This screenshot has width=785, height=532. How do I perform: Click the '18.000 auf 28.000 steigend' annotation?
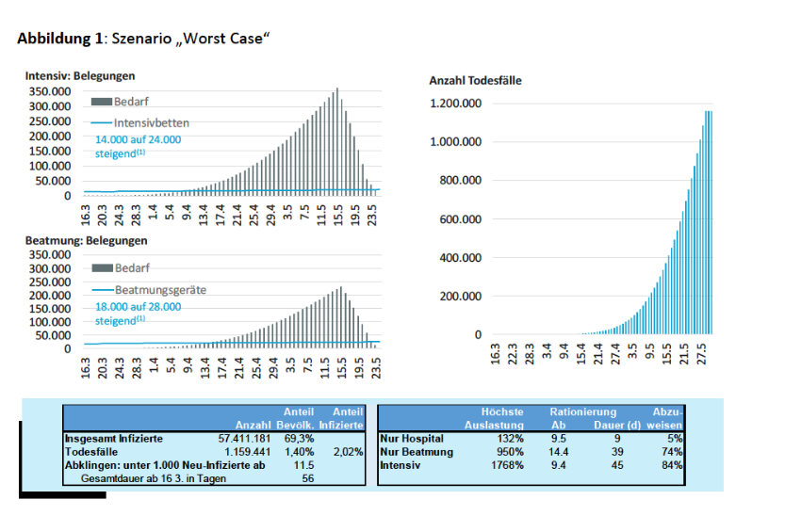point(138,313)
